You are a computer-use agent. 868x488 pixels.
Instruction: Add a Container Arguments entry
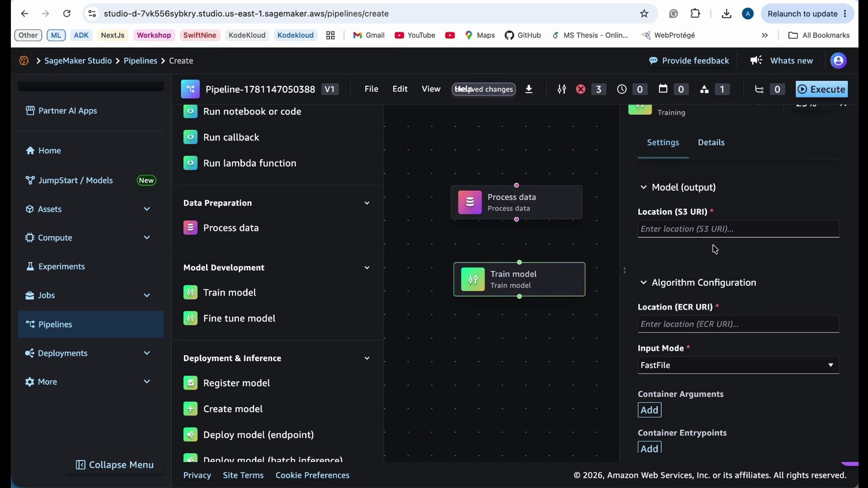(650, 410)
